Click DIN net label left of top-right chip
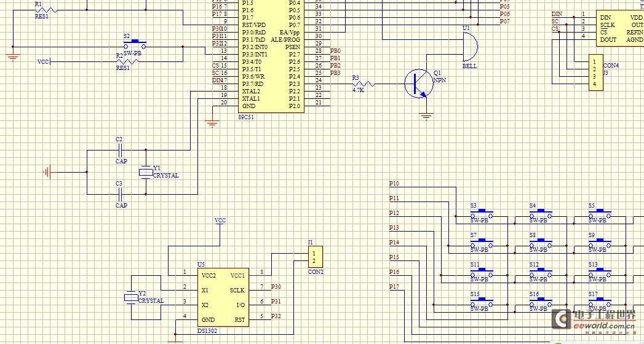The width and height of the screenshot is (644, 344). click(x=557, y=14)
